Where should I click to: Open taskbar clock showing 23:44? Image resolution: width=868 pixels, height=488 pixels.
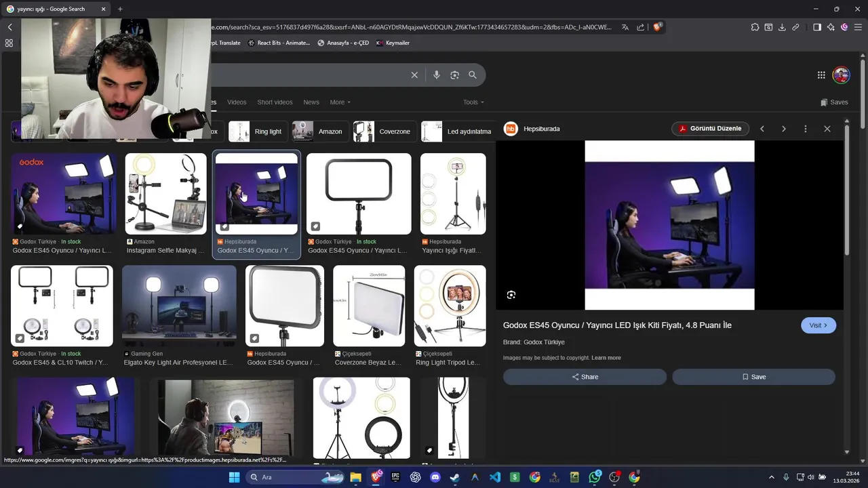(x=846, y=477)
